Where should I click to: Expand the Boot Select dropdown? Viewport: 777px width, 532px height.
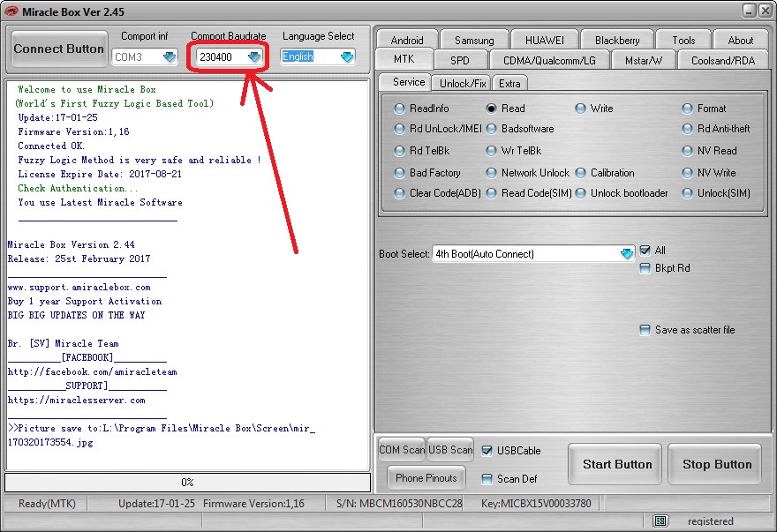pos(626,253)
